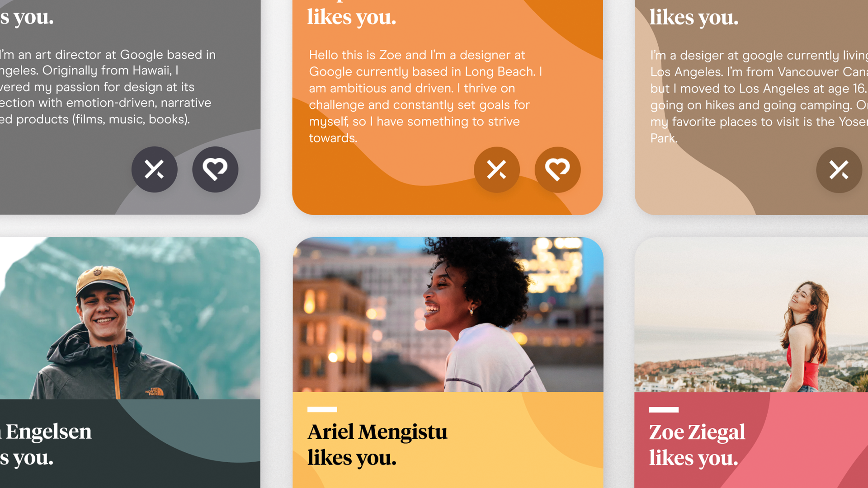
Task: Click 'likes you.' heading on brown card
Action: tap(694, 18)
